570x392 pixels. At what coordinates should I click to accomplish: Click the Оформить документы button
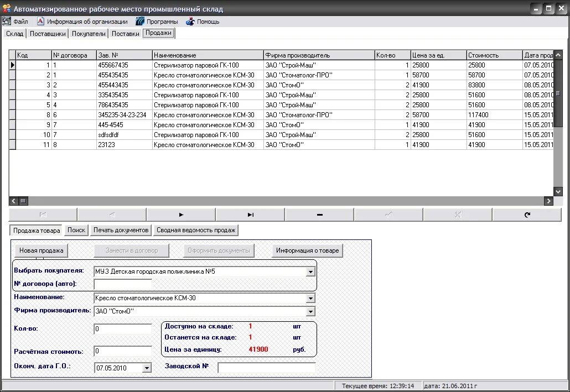[x=219, y=250]
